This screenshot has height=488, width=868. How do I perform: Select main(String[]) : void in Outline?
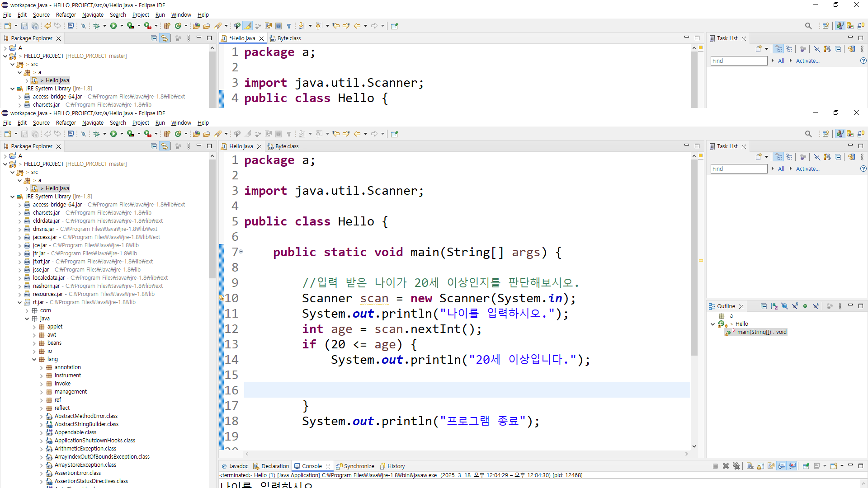click(762, 332)
